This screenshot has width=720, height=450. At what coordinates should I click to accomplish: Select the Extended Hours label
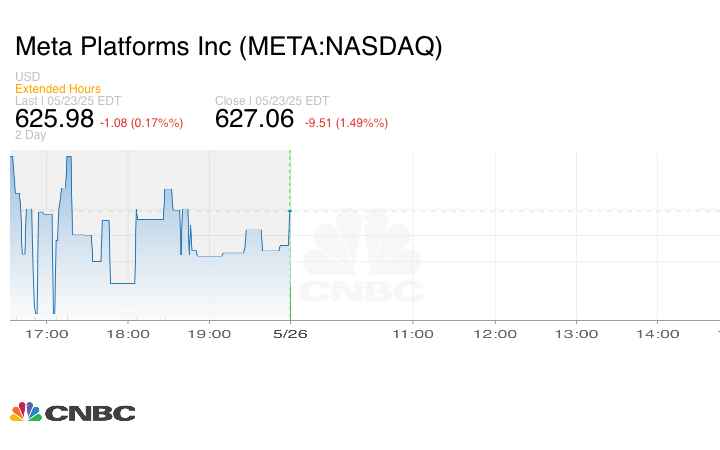click(x=58, y=89)
